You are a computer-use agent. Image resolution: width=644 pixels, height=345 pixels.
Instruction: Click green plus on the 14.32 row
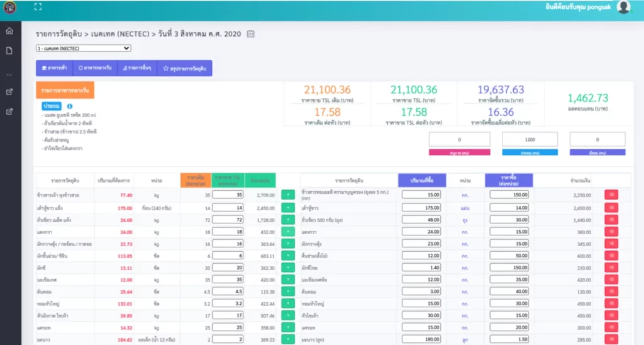[288, 327]
